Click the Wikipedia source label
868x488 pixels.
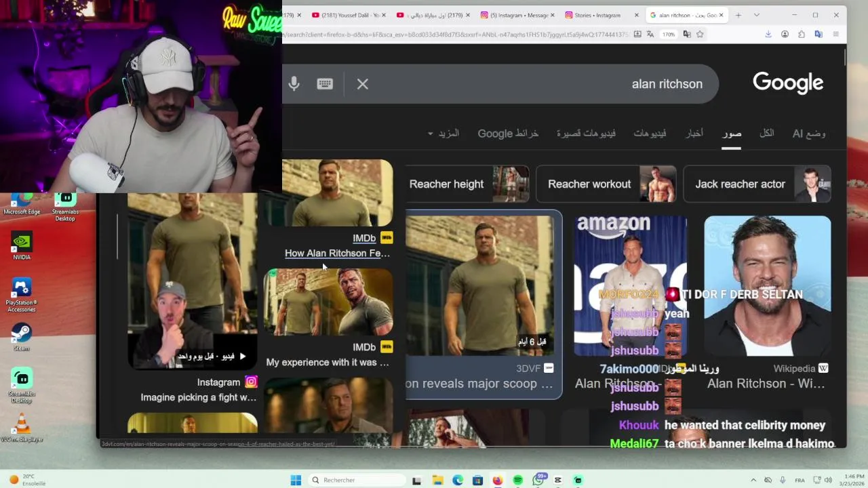tap(794, 369)
